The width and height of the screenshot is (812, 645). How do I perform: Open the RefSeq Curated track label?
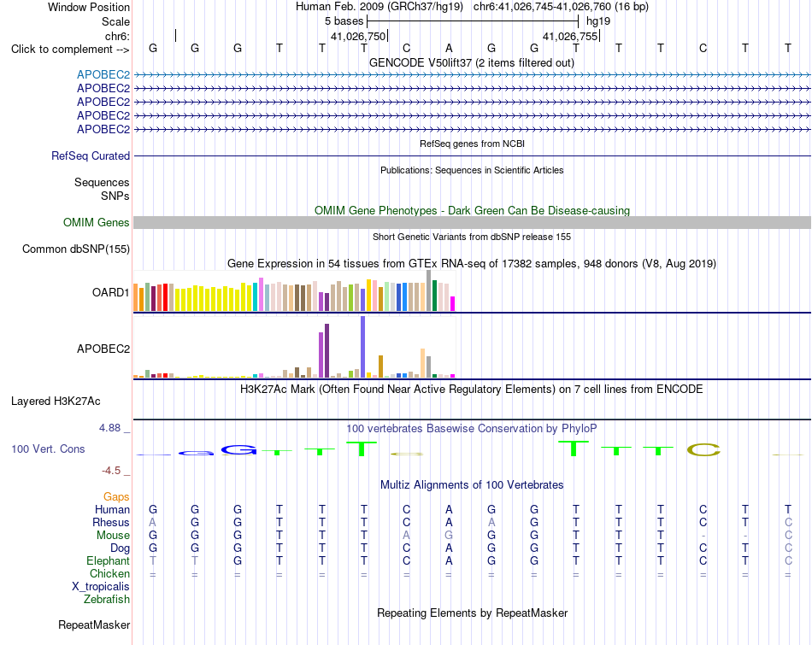[x=90, y=155]
